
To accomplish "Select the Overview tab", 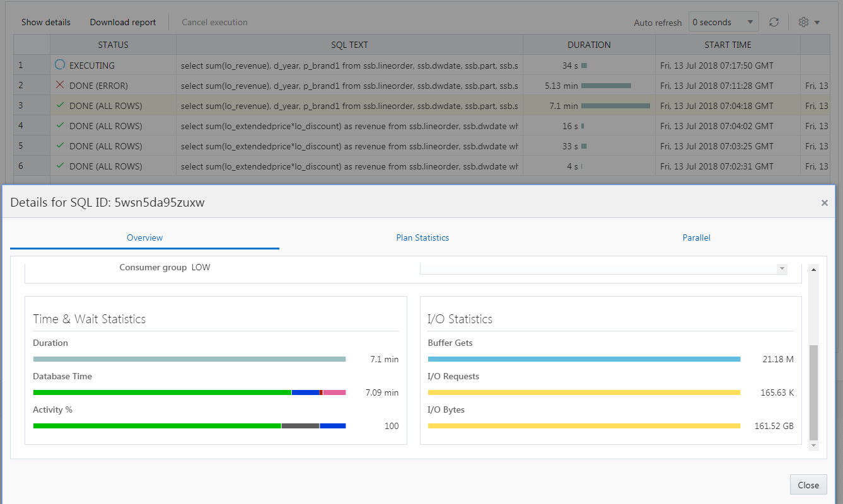I will pyautogui.click(x=144, y=238).
